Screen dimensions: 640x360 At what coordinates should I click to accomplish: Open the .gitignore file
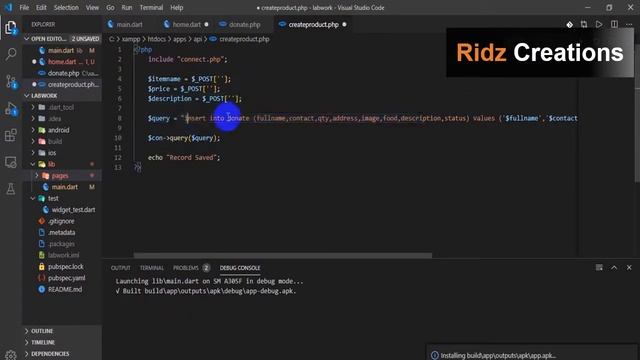pos(62,221)
